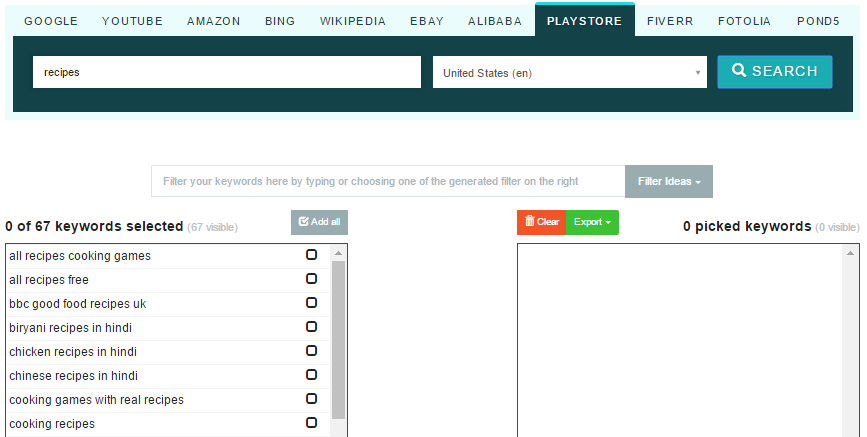The image size is (867, 437).
Task: Check 'chicken recipes in hindi' checkbox
Action: point(311,351)
